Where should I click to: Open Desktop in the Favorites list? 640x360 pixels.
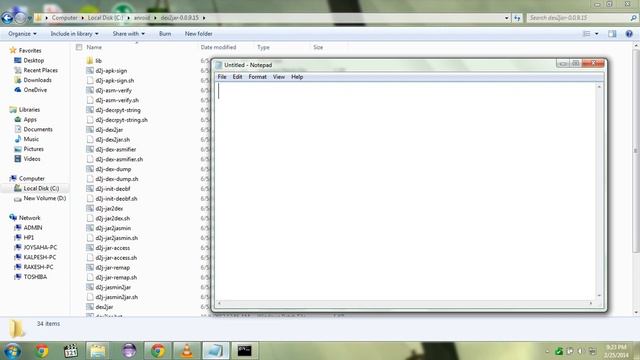[x=33, y=60]
